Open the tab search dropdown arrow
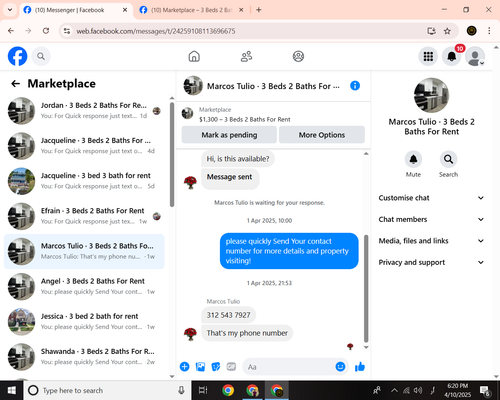500x400 pixels. coord(10,10)
